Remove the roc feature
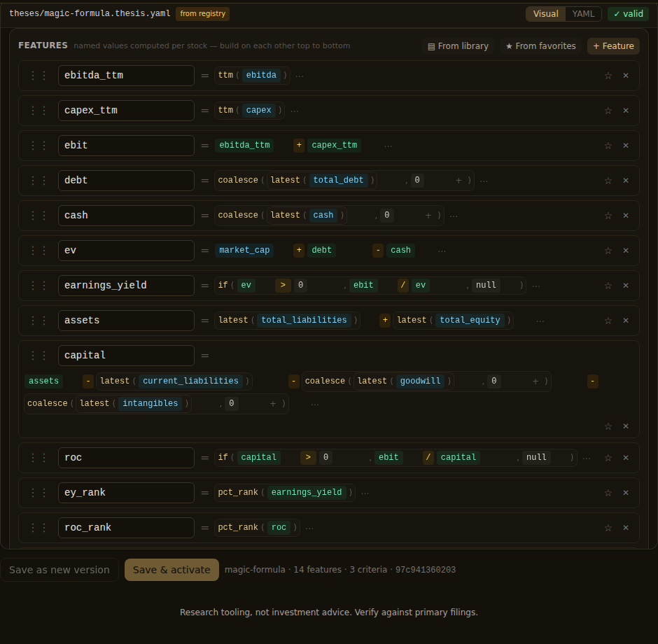The width and height of the screenshot is (658, 644). tap(626, 458)
